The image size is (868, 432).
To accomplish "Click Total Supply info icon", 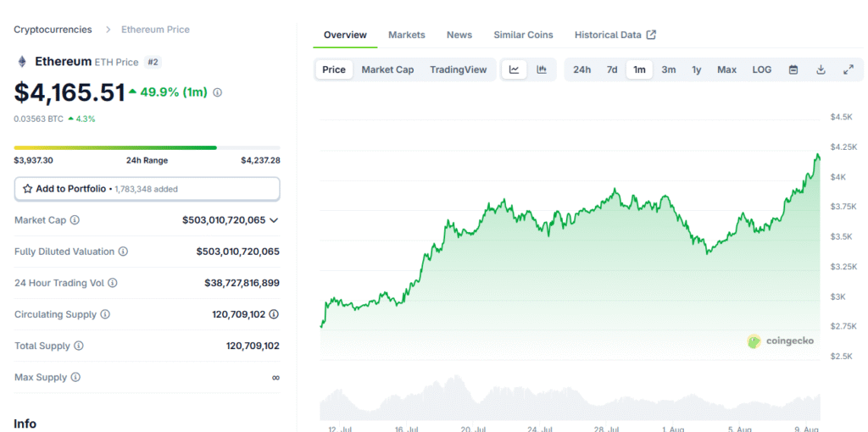I will click(79, 346).
